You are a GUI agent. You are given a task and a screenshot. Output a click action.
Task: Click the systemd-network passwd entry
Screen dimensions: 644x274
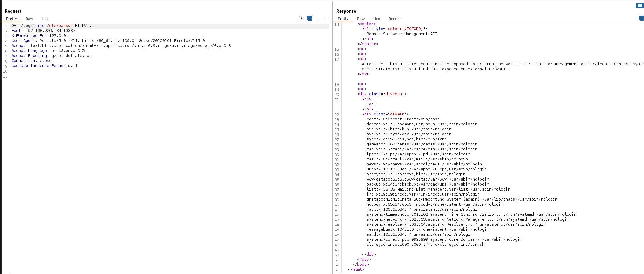click(x=468, y=219)
